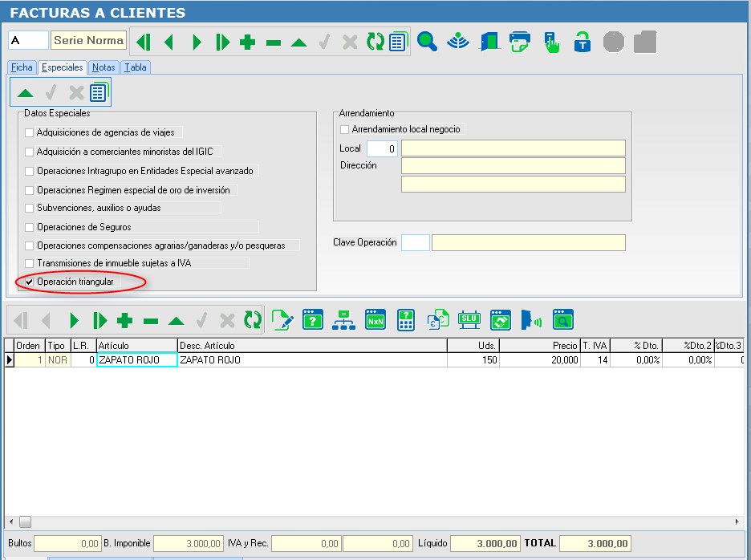This screenshot has width=751, height=560.
Task: Switch to the Ficha tab
Action: click(22, 67)
